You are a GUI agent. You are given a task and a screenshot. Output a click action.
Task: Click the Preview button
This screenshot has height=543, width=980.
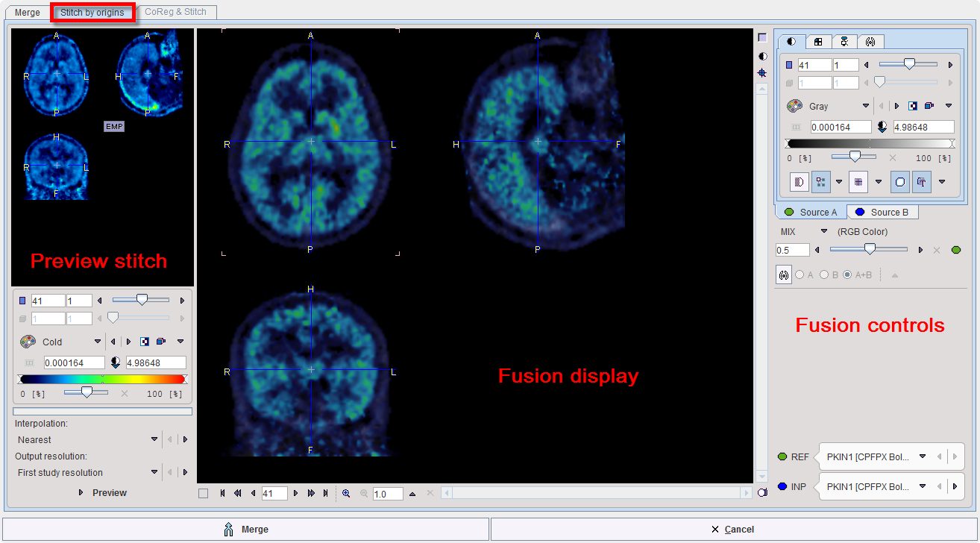[102, 493]
